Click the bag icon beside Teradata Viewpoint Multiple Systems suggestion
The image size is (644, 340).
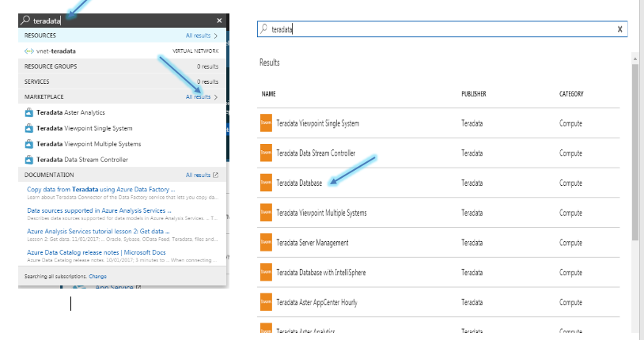tap(28, 144)
